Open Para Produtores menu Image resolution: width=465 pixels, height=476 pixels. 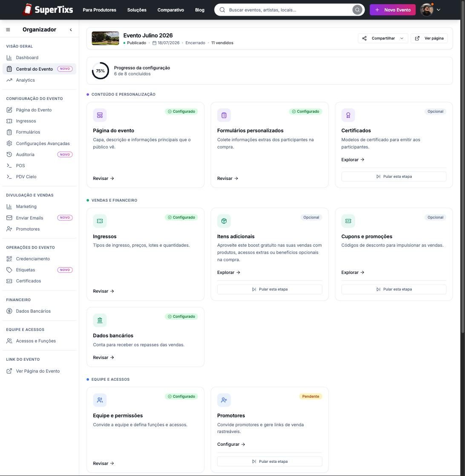click(x=100, y=10)
